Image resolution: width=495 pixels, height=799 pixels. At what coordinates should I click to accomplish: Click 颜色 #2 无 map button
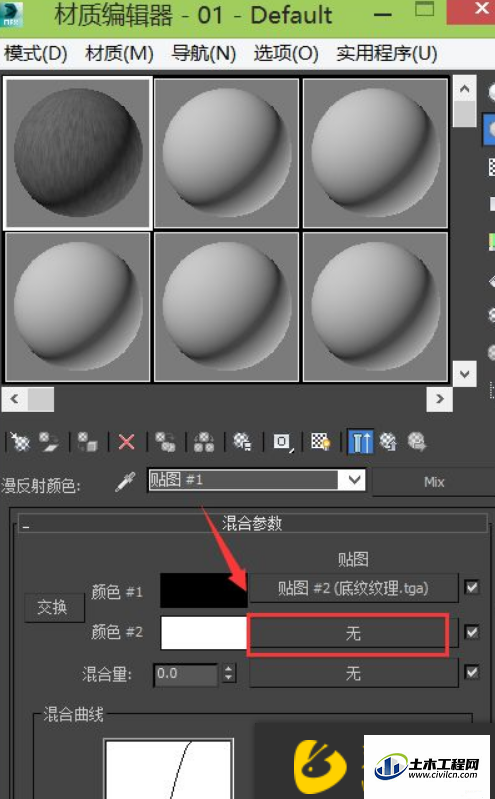pyautogui.click(x=353, y=633)
